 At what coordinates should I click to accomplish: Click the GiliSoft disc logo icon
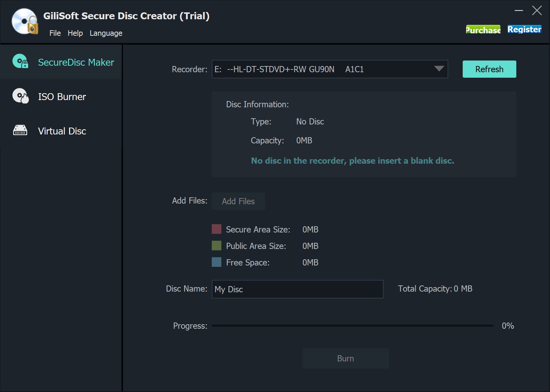[24, 22]
